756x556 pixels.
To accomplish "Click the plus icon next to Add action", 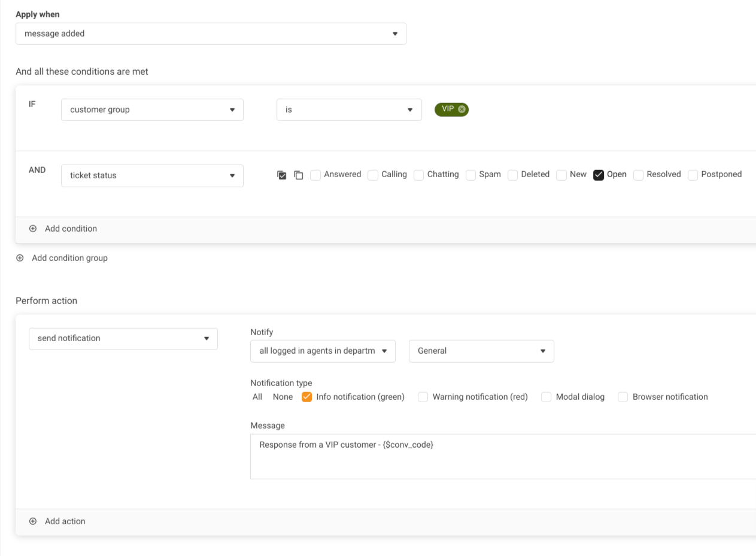I will point(33,521).
